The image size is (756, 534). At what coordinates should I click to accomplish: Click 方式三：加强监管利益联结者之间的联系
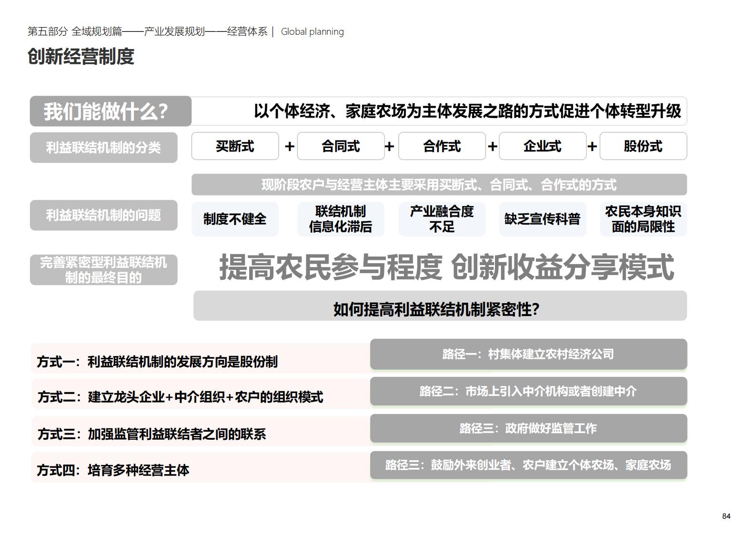pos(151,434)
